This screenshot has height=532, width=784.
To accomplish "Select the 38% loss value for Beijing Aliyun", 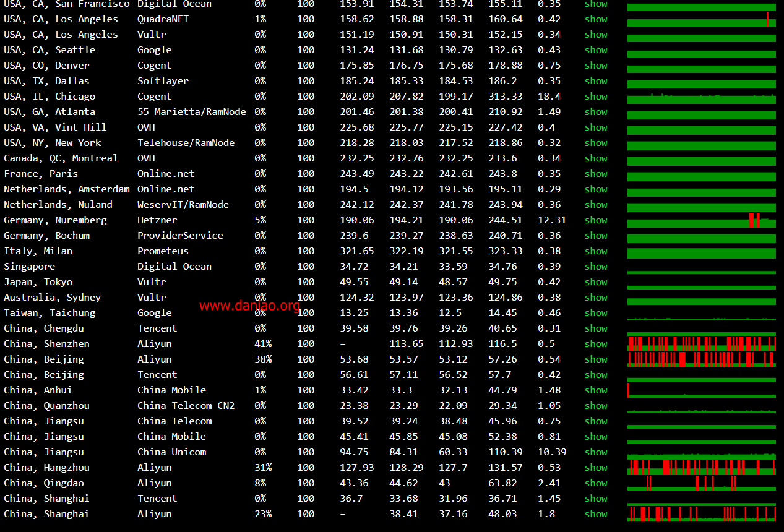I will pyautogui.click(x=263, y=359).
